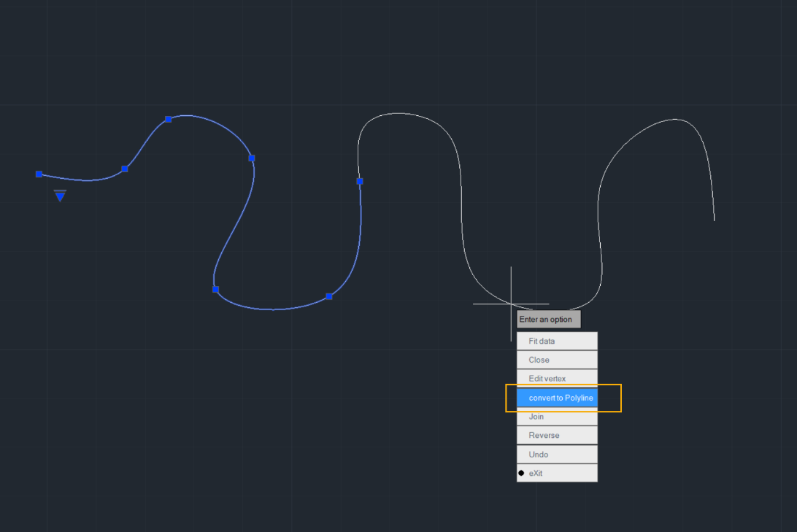Click the end grip where blue spline meets white curve
Viewport: 797px width, 532px height.
(x=360, y=181)
